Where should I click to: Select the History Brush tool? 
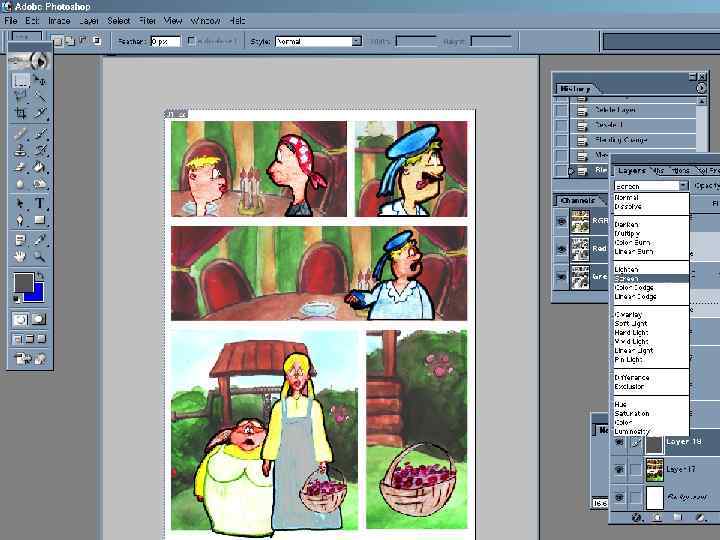click(x=40, y=150)
